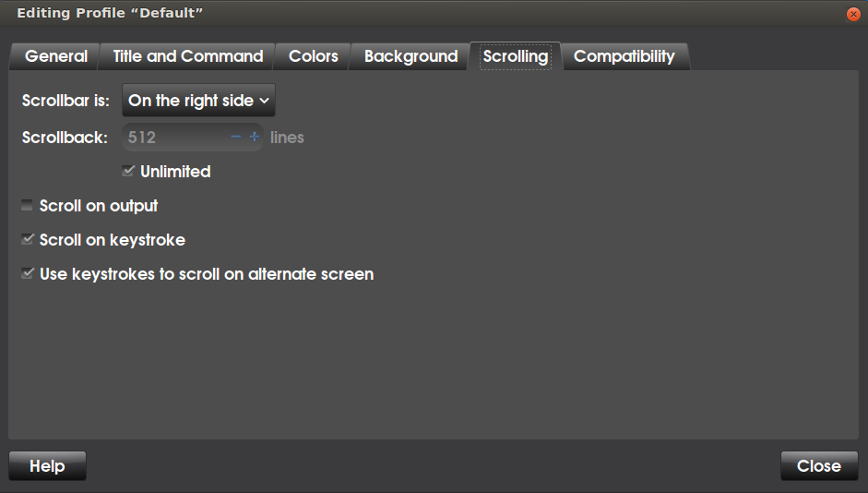Switch to the General tab

tap(56, 56)
